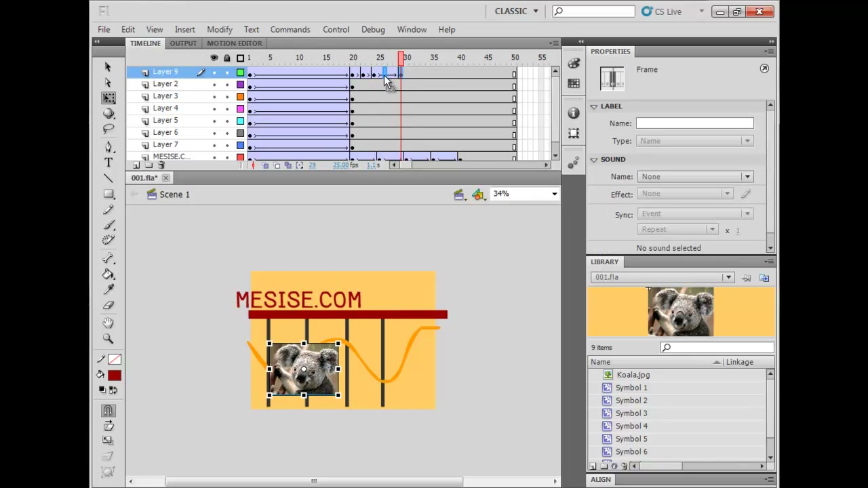Viewport: 868px width, 488px height.
Task: Click the Delete layer trash icon
Action: pos(161,165)
